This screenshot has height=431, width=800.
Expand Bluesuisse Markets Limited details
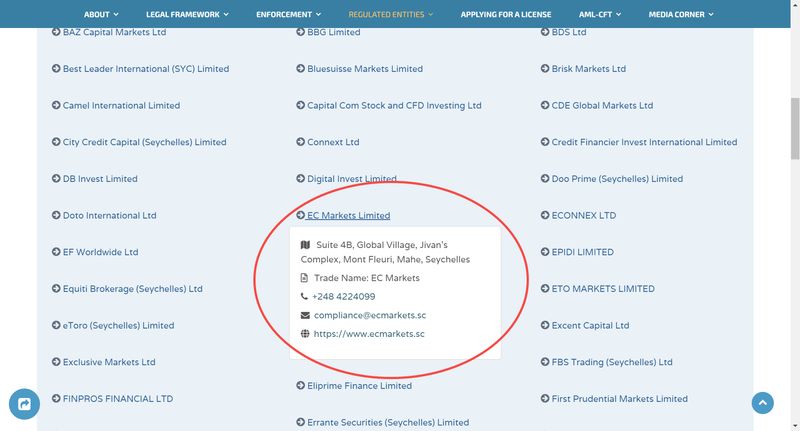pyautogui.click(x=365, y=68)
